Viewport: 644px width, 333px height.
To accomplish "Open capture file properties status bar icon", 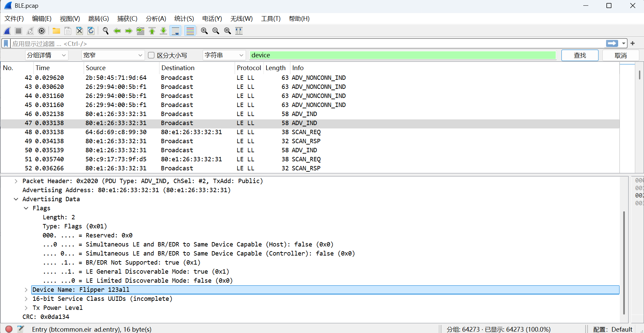I will click(x=21, y=329).
